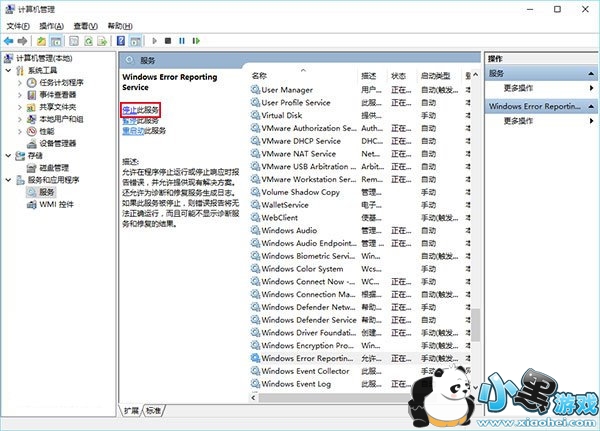Open the View menu
Image resolution: width=600 pixels, height=431 pixels.
point(86,26)
